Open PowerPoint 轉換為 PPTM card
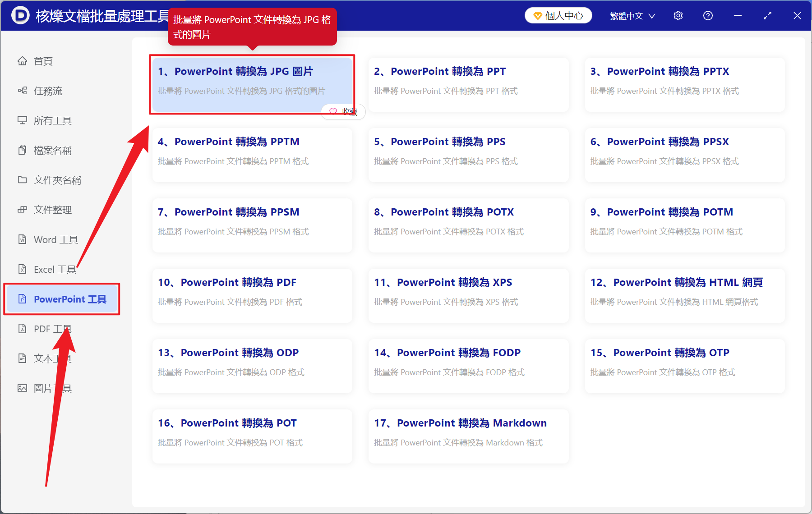This screenshot has height=514, width=812. point(252,155)
